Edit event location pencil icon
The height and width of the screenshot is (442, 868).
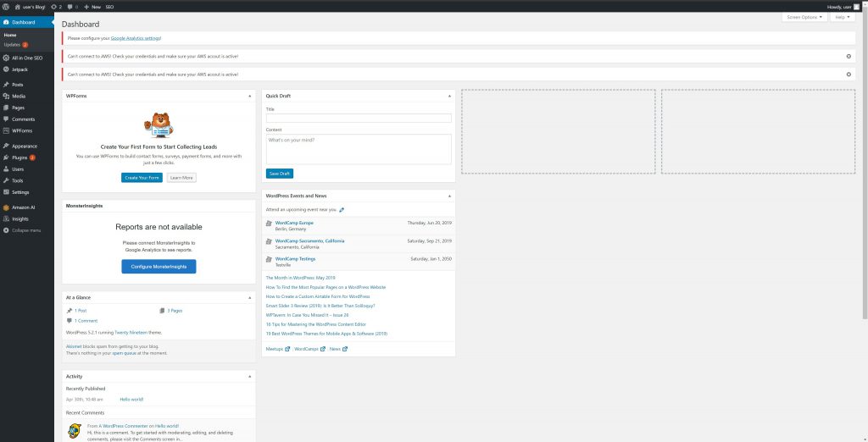point(342,210)
